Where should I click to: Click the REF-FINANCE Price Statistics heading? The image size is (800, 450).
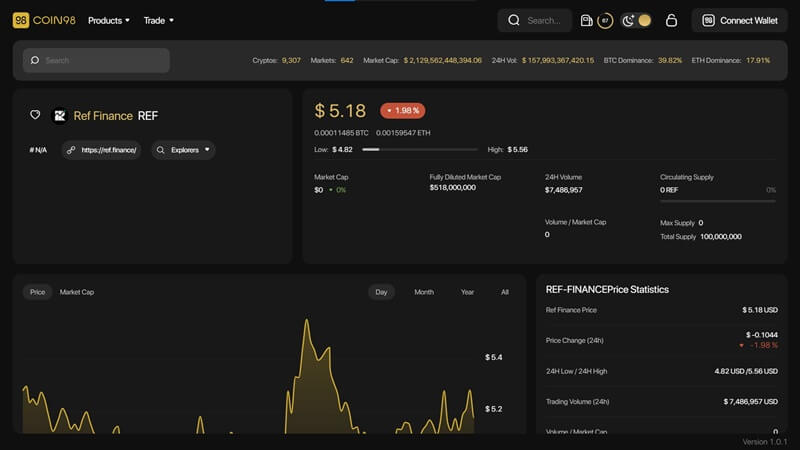607,289
